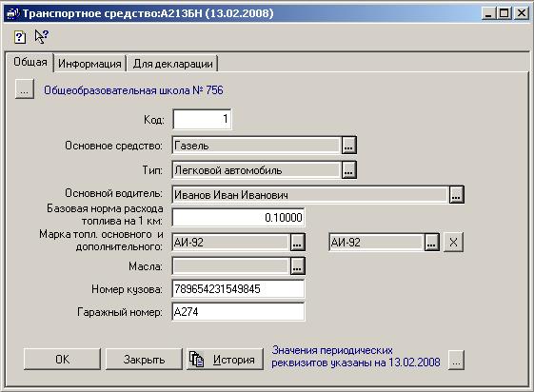Confirm with the OK button

[x=62, y=360]
